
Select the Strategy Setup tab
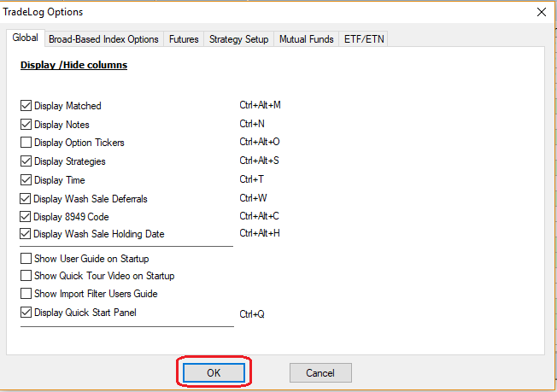[238, 39]
